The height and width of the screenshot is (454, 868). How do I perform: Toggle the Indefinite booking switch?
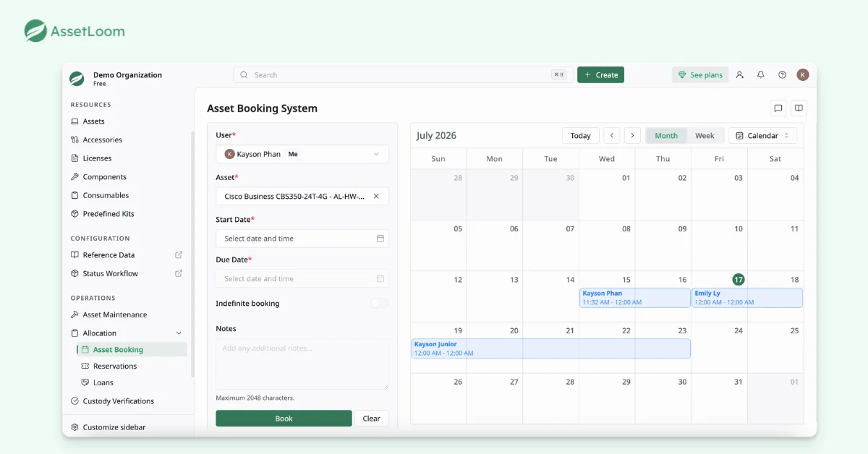380,304
